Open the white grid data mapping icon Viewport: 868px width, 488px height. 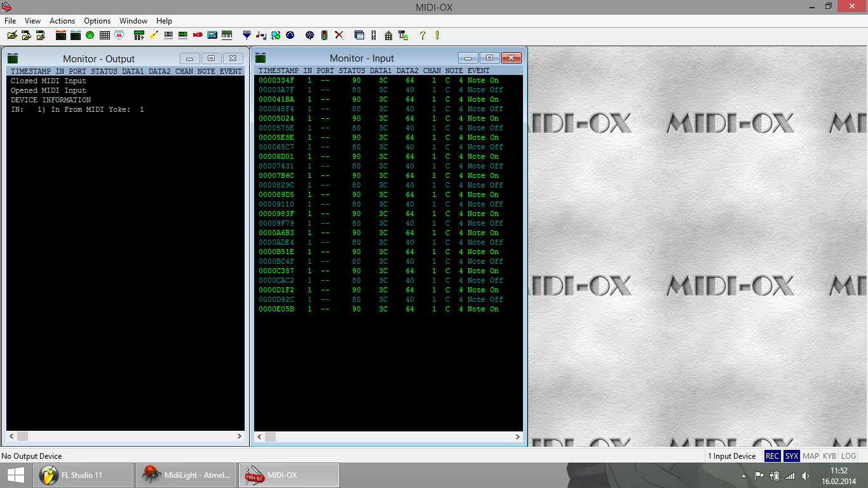(105, 36)
